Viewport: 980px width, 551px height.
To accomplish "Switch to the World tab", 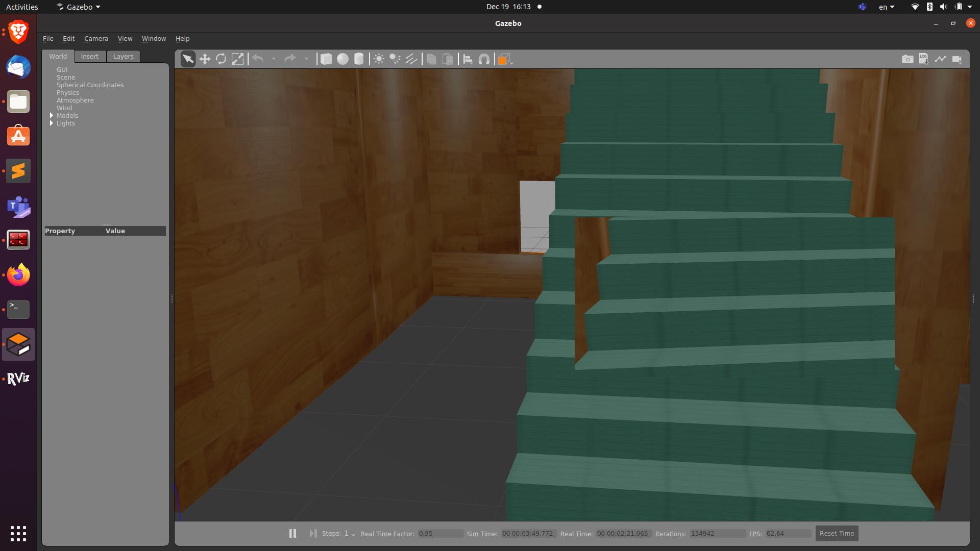I will tap(58, 56).
